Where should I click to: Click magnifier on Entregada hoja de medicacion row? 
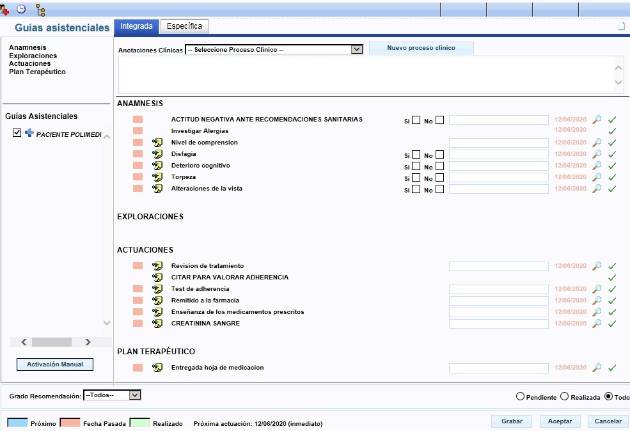coord(597,368)
